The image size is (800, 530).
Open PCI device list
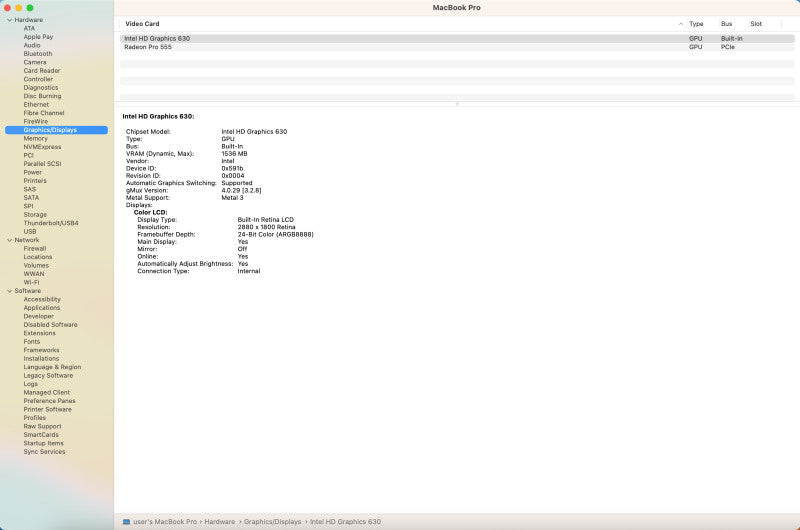pos(29,156)
